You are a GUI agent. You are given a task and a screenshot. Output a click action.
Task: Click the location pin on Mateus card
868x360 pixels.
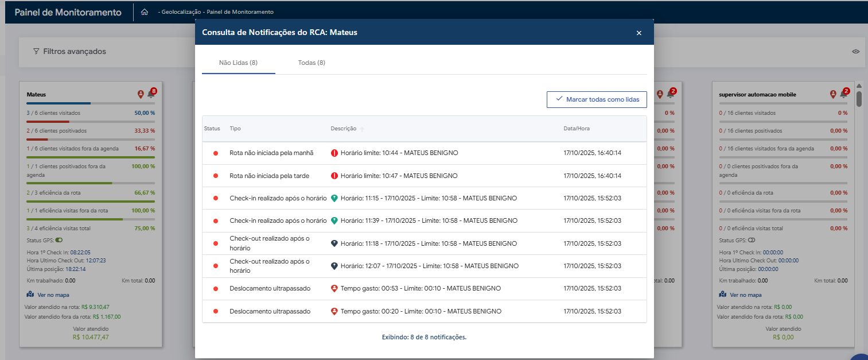coord(141,94)
